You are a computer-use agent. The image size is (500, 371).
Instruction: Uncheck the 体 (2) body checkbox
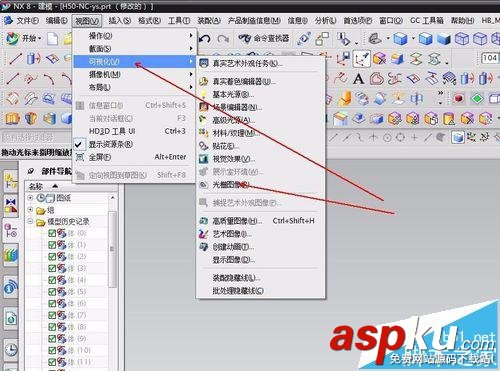point(52,257)
